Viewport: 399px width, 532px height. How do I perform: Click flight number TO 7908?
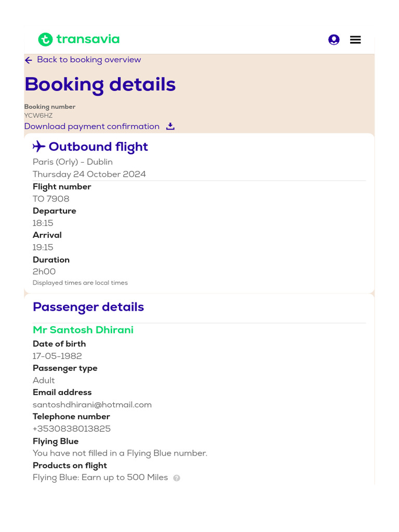click(x=51, y=199)
